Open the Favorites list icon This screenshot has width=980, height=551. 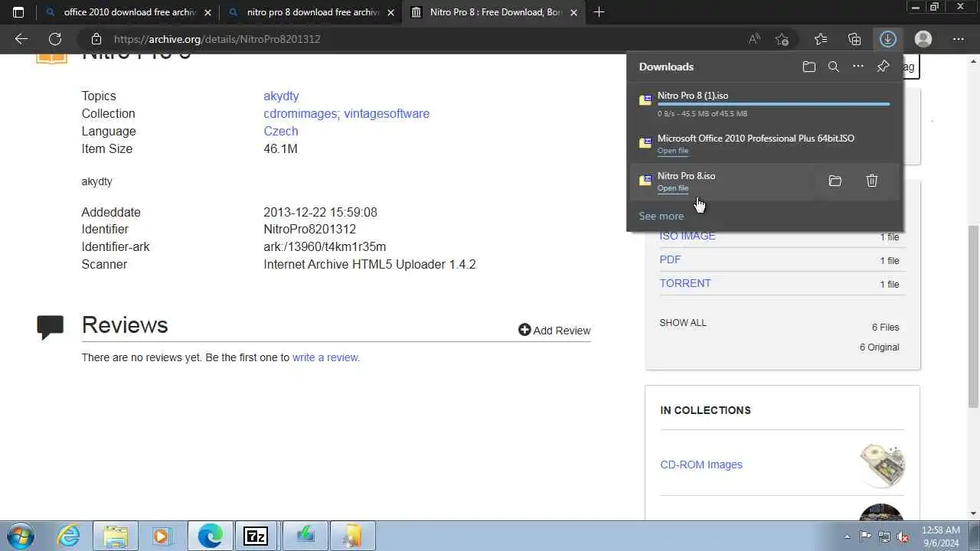[x=821, y=39]
